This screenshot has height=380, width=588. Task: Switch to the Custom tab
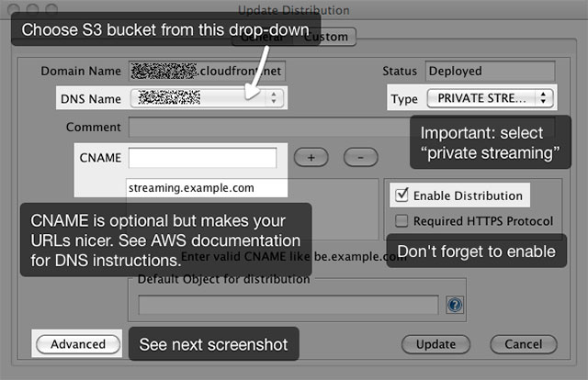[328, 38]
